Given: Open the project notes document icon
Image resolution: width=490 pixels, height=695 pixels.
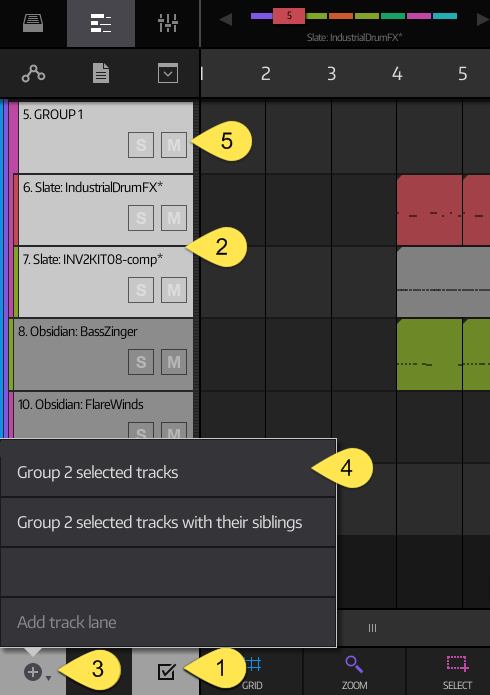Looking at the screenshot, I should click(101, 73).
